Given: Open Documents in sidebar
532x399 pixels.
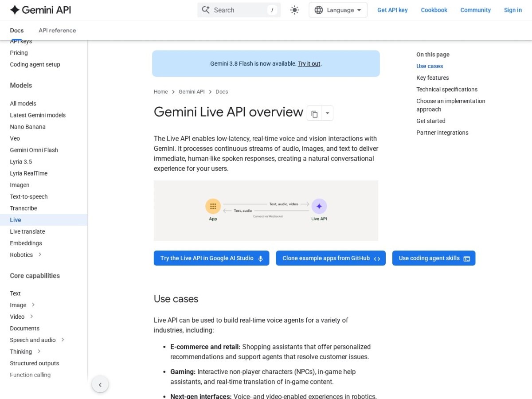Looking at the screenshot, I should [24, 329].
